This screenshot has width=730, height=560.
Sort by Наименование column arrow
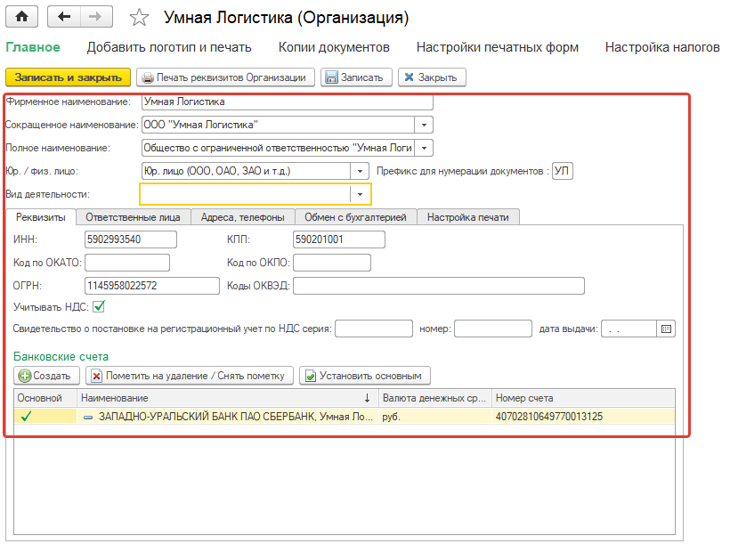pyautogui.click(x=367, y=398)
